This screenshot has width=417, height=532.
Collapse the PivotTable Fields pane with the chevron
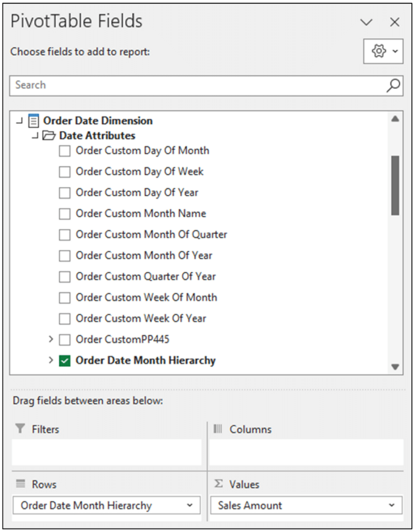[366, 22]
